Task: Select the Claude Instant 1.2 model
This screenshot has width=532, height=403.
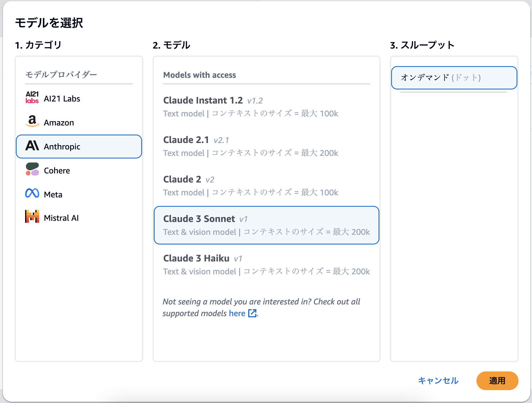Action: pos(267,107)
